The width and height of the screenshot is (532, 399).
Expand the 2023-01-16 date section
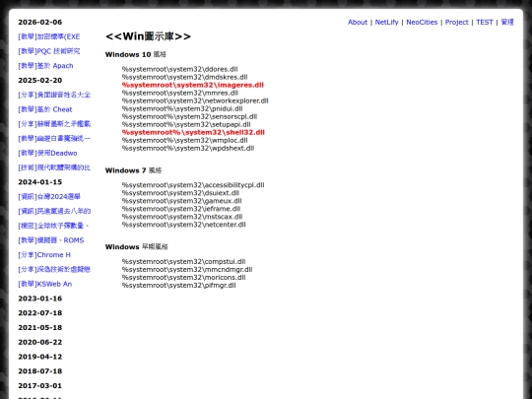pos(40,299)
